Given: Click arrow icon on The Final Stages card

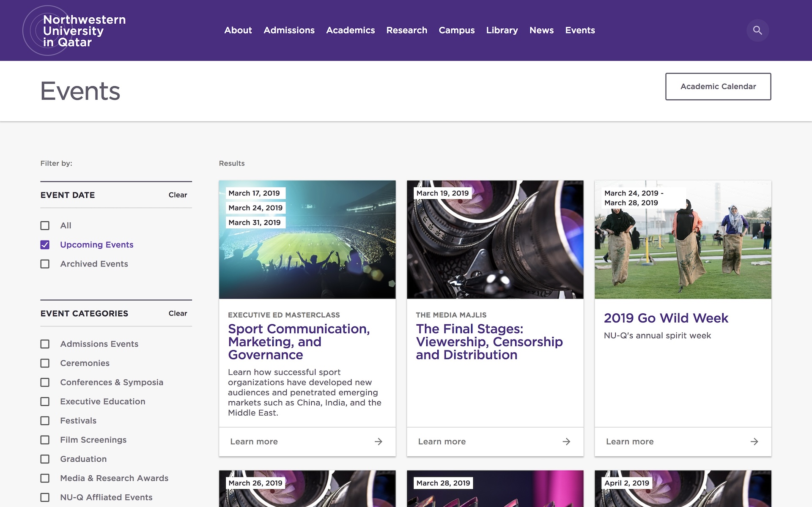Looking at the screenshot, I should click(566, 441).
